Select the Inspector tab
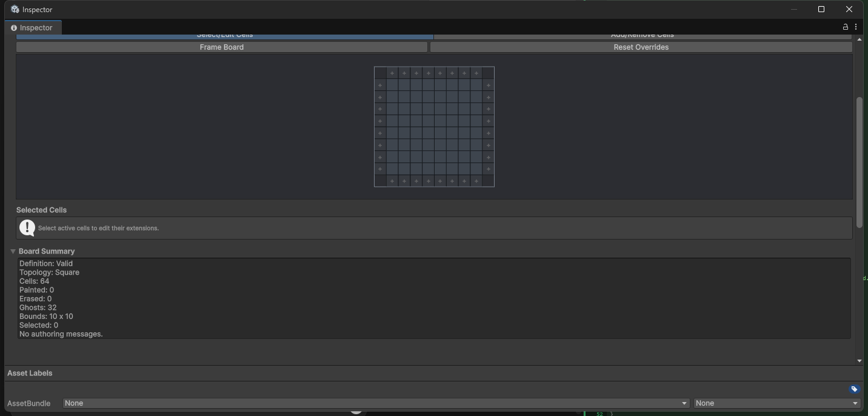 tap(32, 28)
